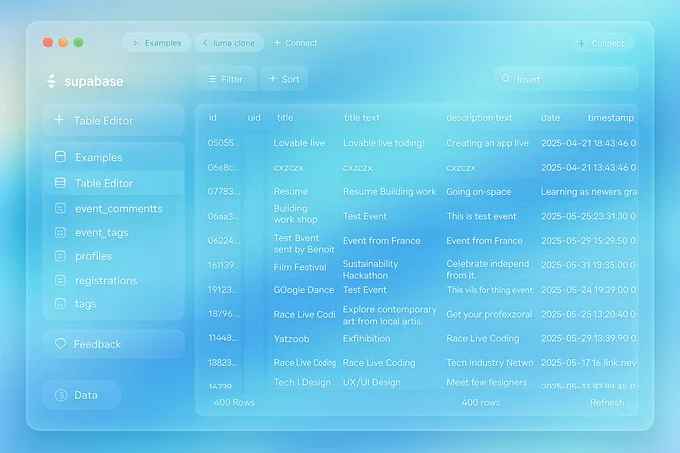Click the Refresh link in the footer
This screenshot has height=453, width=680.
click(x=607, y=402)
